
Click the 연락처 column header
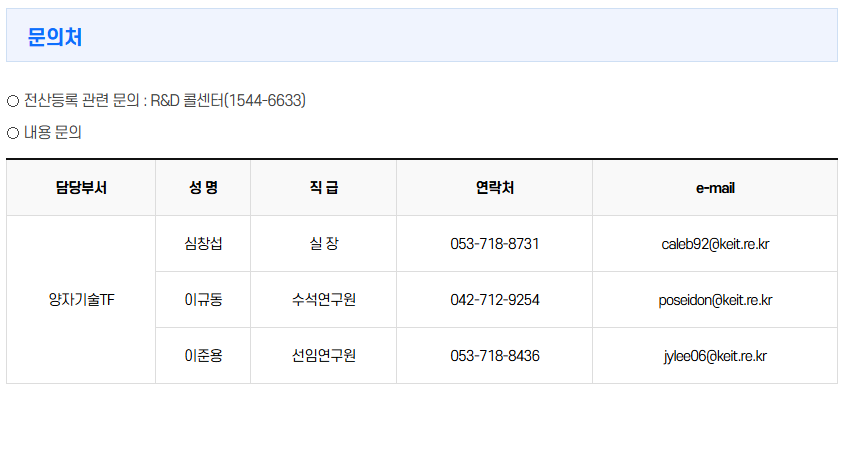click(x=494, y=188)
